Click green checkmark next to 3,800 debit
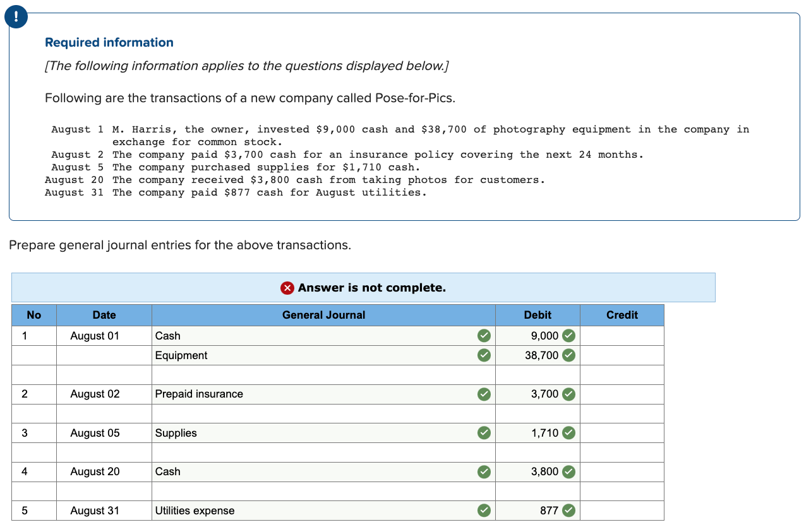This screenshot has width=811, height=532. coord(569,471)
